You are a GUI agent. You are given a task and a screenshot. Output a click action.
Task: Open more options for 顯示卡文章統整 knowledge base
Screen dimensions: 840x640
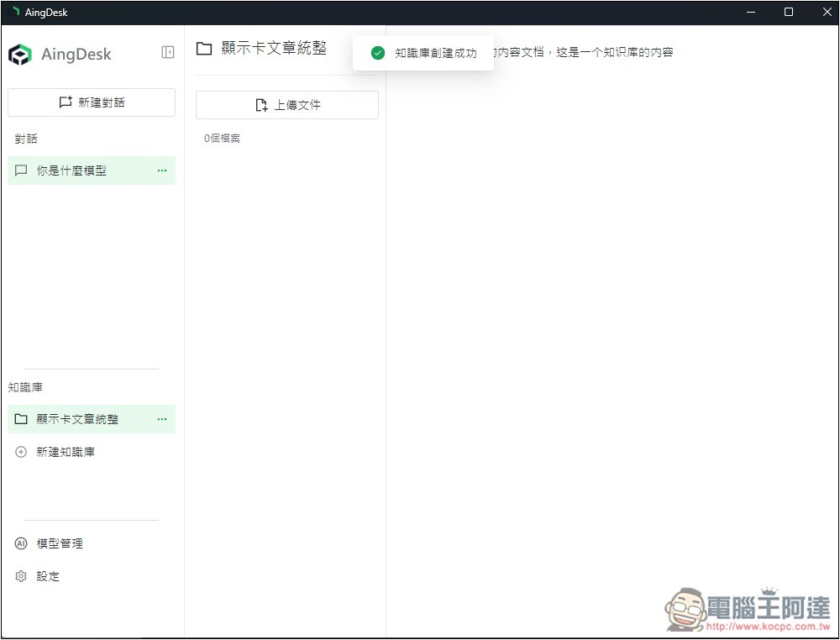(162, 419)
